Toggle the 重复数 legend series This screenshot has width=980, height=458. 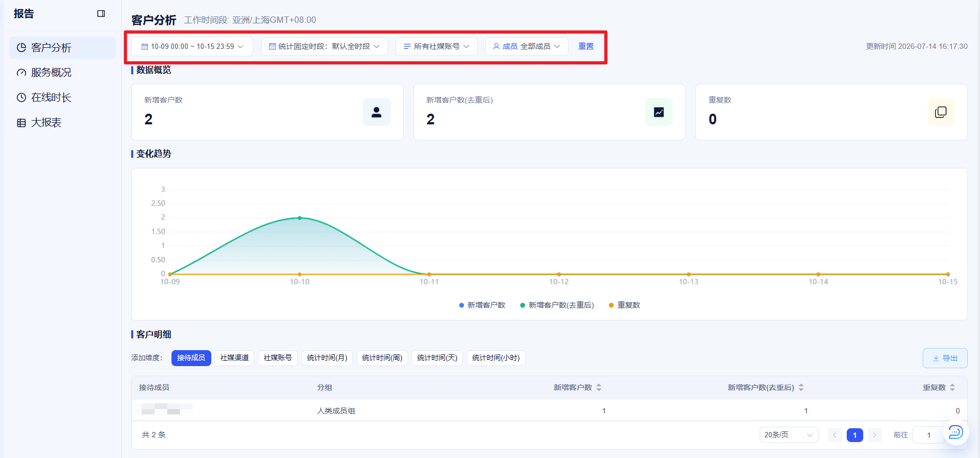click(624, 305)
